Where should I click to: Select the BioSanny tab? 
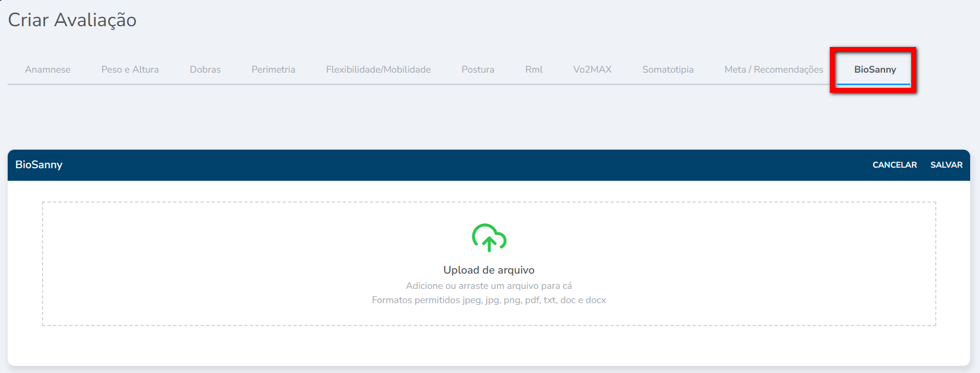875,69
